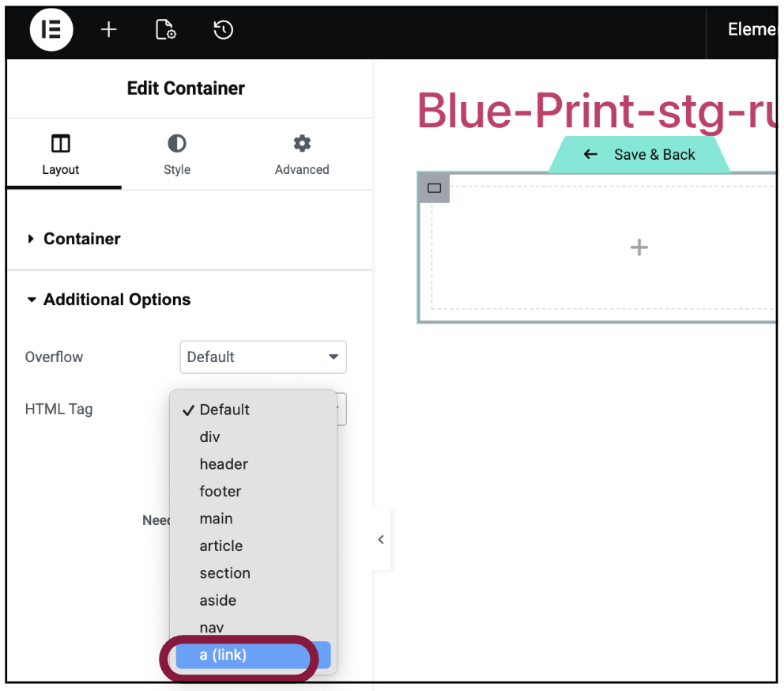Viewport: 784px width, 691px height.
Task: Open the revision history icon
Action: tap(223, 30)
